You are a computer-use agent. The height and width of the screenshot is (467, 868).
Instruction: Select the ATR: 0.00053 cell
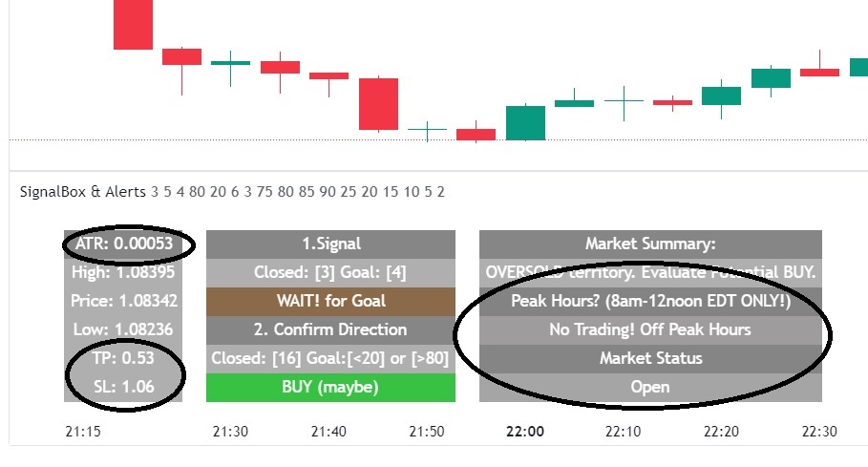tap(122, 244)
